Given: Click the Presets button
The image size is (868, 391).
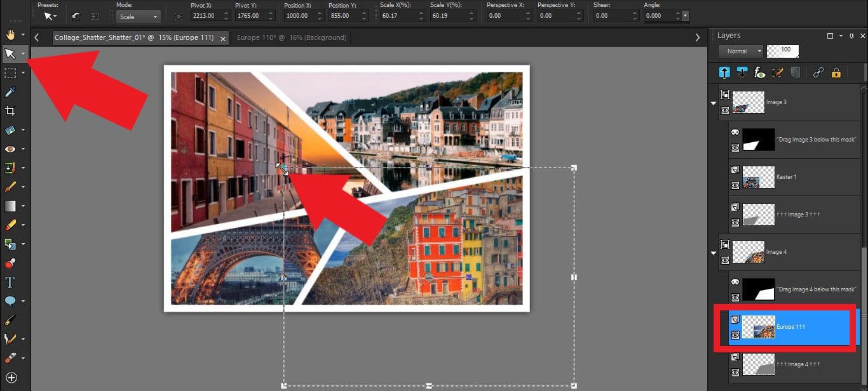Looking at the screenshot, I should (x=49, y=17).
